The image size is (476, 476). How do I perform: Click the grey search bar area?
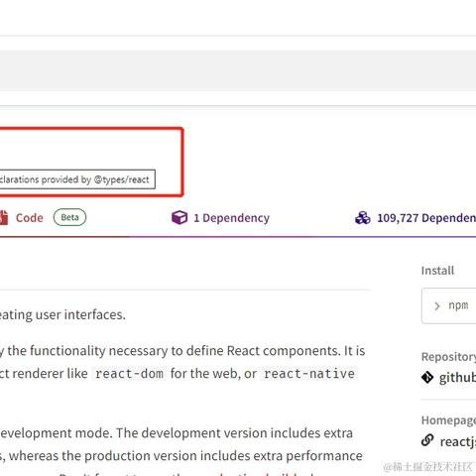pos(238,70)
